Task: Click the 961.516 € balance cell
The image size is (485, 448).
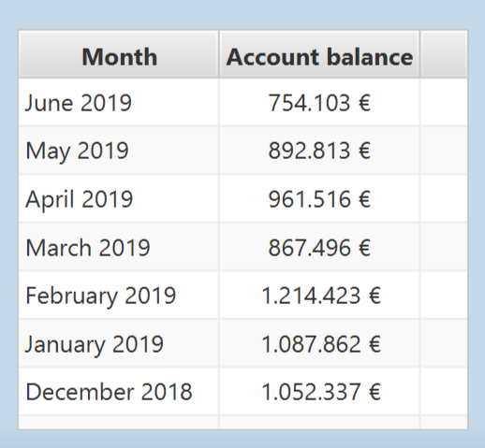Action: click(x=319, y=198)
